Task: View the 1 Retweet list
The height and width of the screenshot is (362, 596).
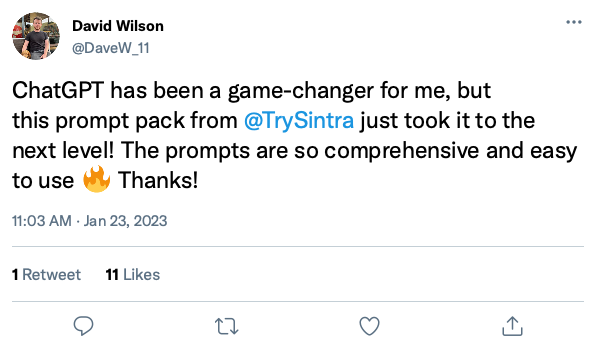Action: (46, 275)
